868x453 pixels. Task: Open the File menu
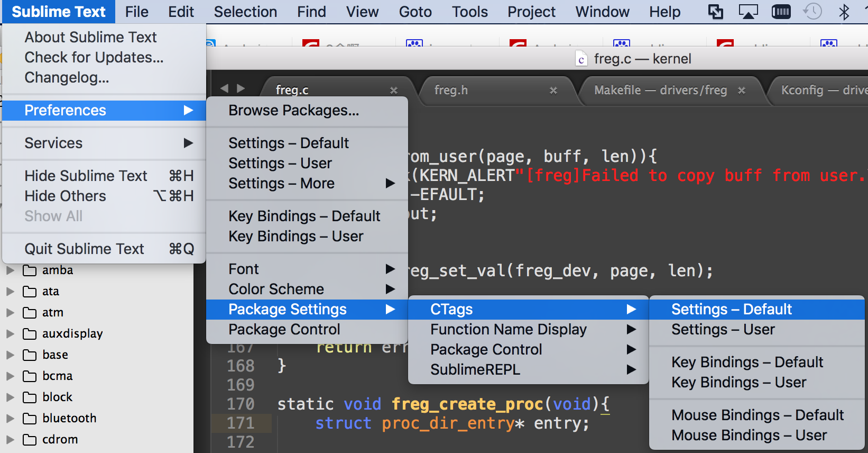(x=137, y=12)
